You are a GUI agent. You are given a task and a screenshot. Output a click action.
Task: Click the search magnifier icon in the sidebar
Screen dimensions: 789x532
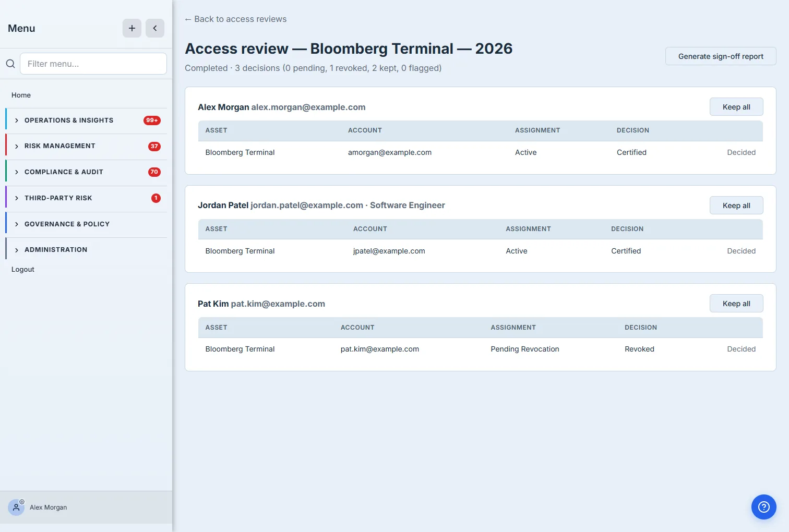[x=10, y=64]
